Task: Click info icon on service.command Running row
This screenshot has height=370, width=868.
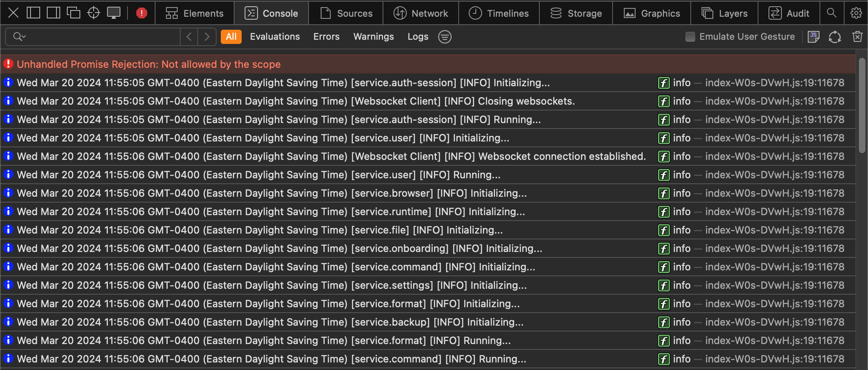Action: coord(8,358)
